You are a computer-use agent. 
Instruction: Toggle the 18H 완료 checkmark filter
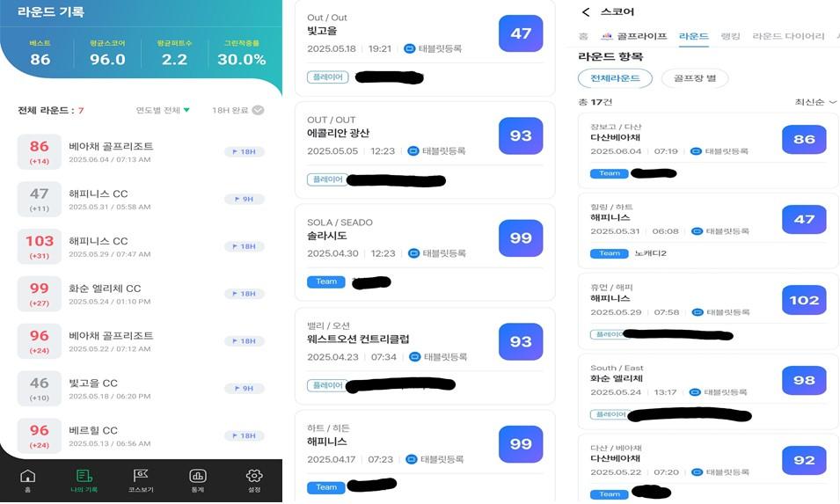tap(258, 110)
